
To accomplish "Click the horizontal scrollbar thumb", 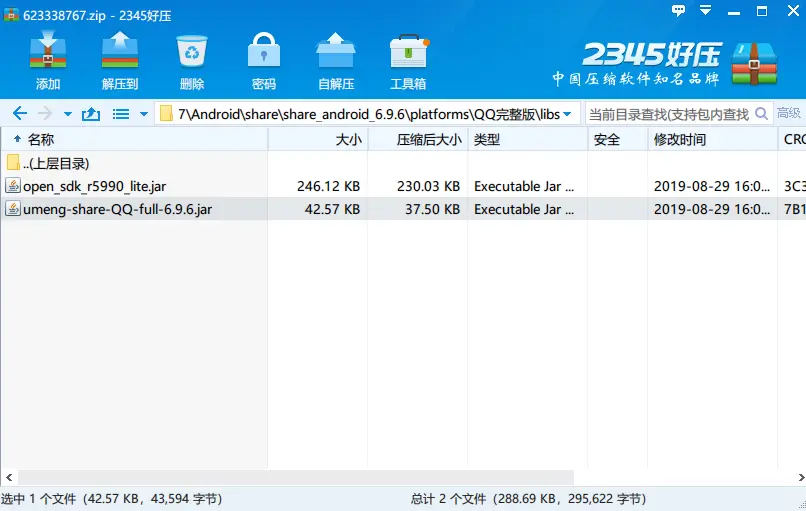I will coord(296,478).
